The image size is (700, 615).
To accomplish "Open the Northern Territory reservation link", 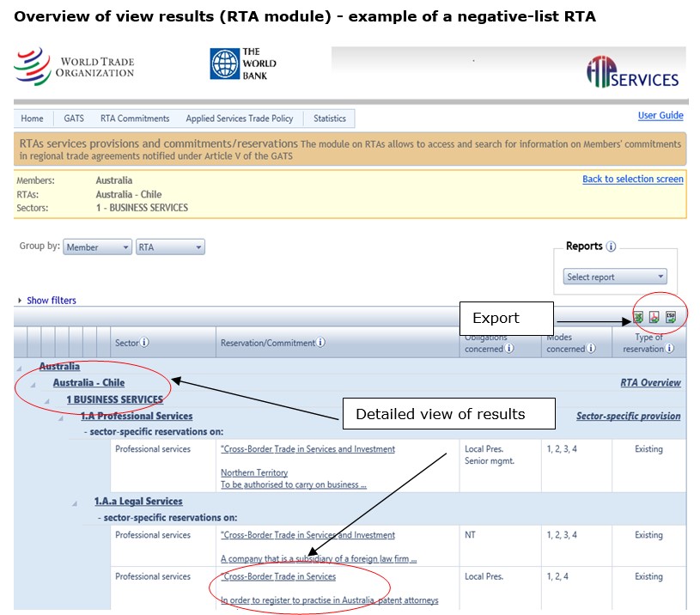I will [x=254, y=472].
